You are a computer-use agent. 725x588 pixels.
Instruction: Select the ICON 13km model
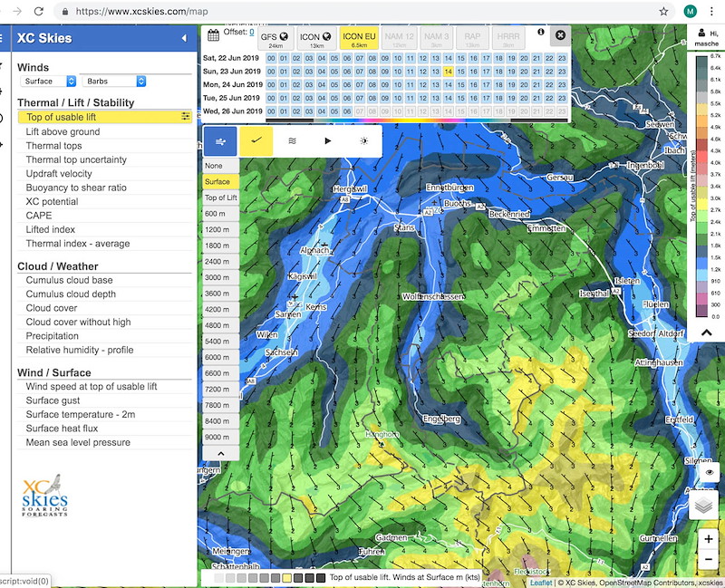pyautogui.click(x=316, y=38)
